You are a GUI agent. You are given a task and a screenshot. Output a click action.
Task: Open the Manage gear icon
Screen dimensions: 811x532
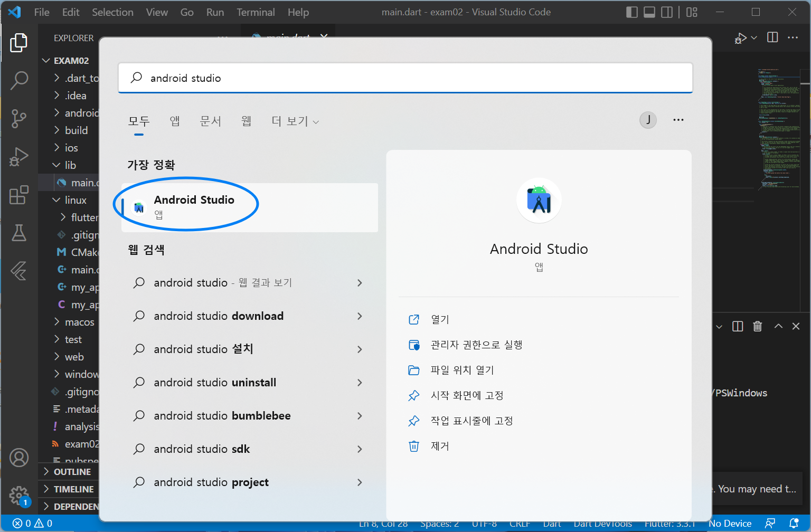(x=19, y=496)
